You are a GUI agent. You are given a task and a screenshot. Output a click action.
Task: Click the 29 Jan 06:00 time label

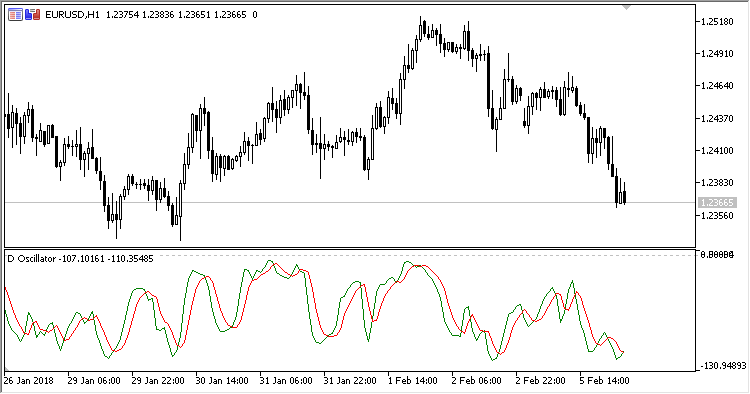(x=94, y=381)
